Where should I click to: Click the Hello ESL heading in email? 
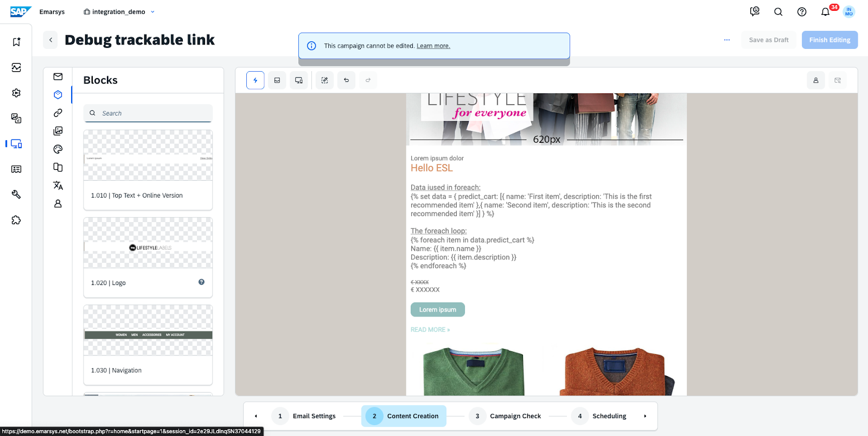pos(432,168)
